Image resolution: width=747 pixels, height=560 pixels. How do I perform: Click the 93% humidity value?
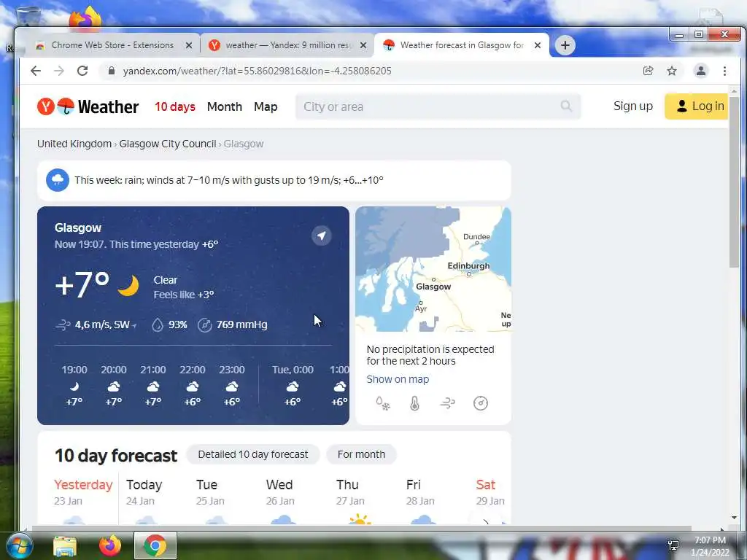pos(178,324)
